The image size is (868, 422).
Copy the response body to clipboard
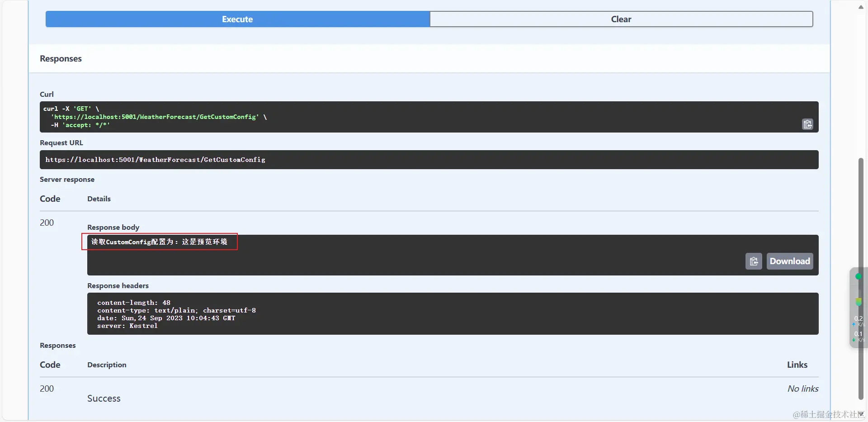pyautogui.click(x=754, y=261)
